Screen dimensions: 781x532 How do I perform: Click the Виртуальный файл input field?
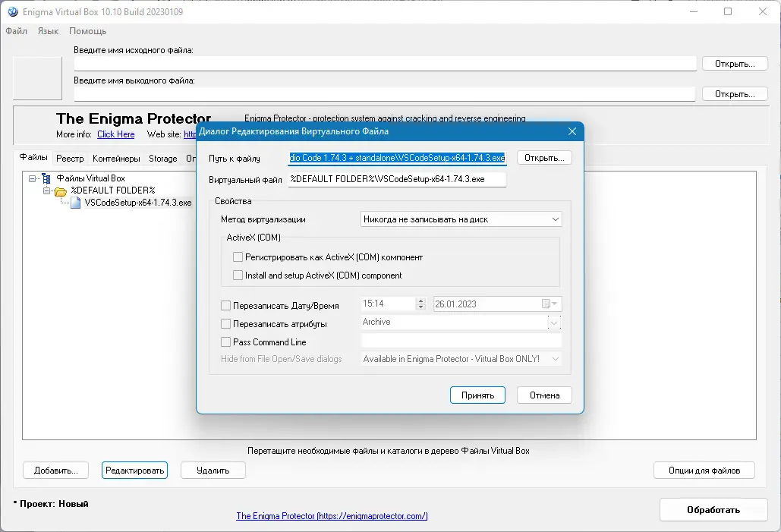(397, 179)
